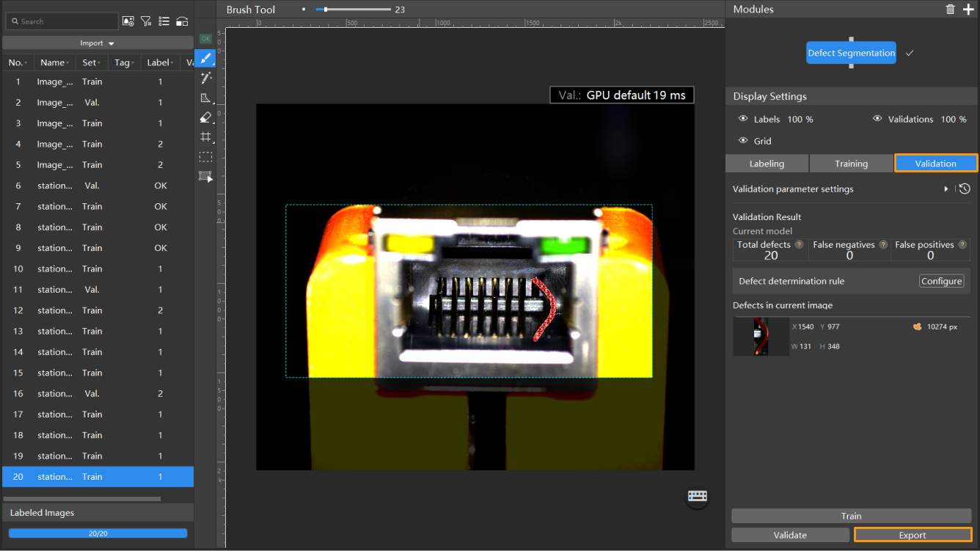Viewport: 980px width, 551px height.
Task: Select image row number 6
Action: pyautogui.click(x=98, y=186)
